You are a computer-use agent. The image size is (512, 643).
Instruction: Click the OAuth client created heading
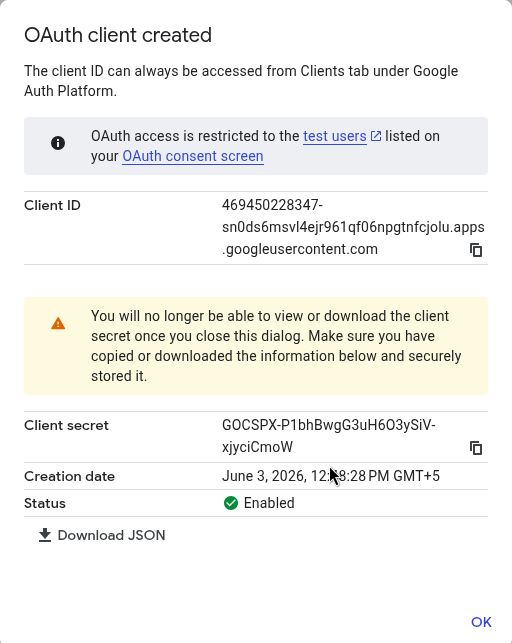(x=118, y=35)
